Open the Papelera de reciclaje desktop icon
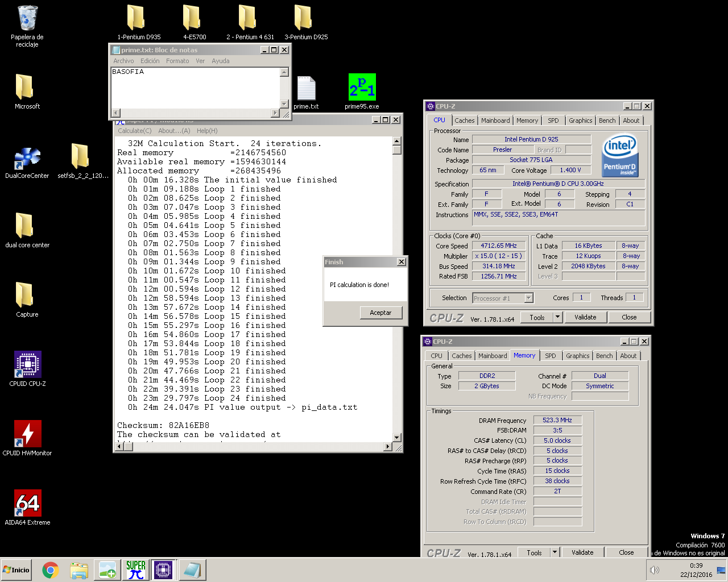 [x=27, y=26]
